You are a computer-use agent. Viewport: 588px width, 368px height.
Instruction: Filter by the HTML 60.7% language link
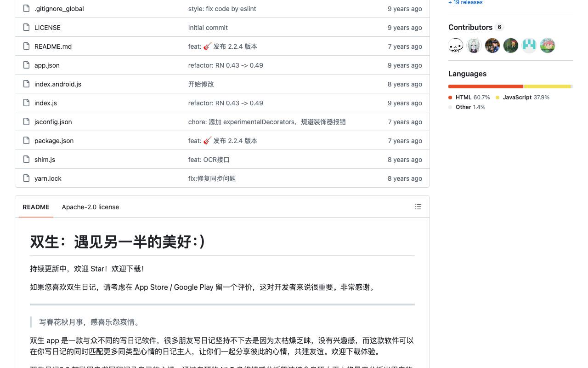(469, 98)
